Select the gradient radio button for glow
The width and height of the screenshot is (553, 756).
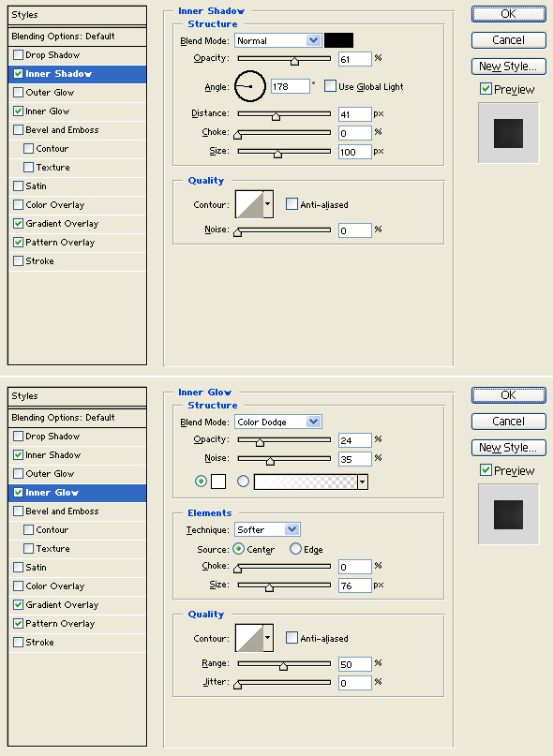pos(243,481)
